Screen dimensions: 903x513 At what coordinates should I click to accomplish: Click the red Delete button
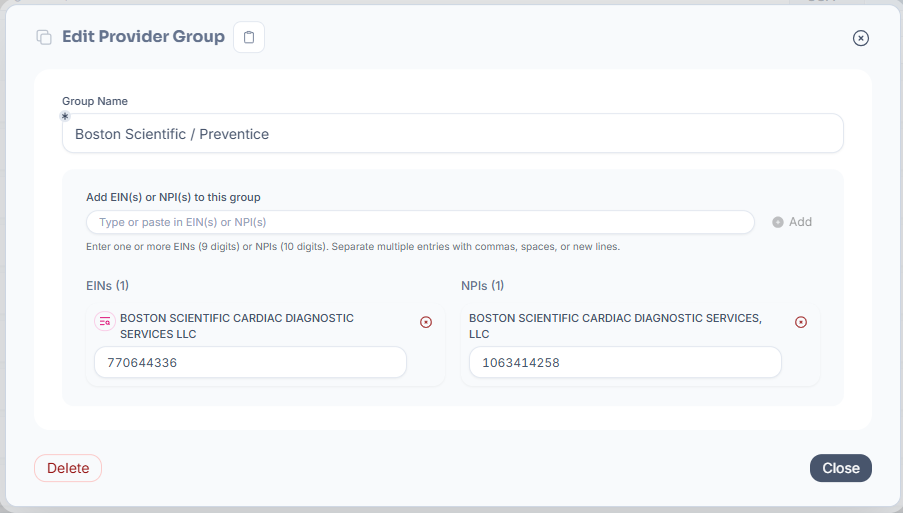click(x=68, y=468)
